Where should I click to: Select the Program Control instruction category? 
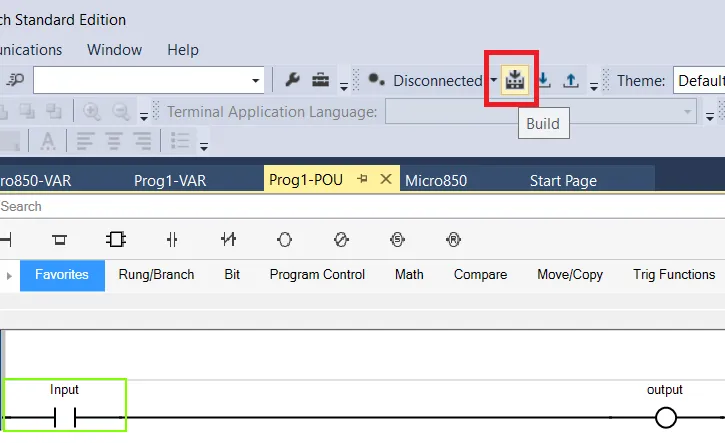click(317, 275)
